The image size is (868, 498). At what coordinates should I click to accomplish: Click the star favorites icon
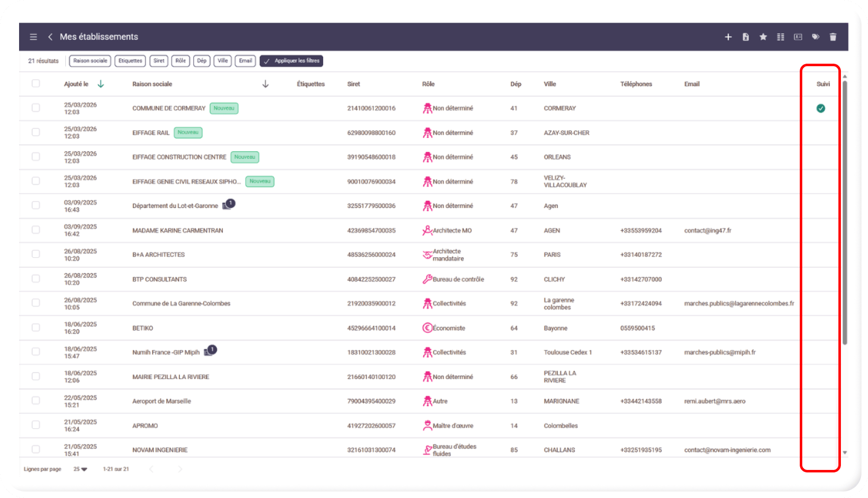(763, 37)
